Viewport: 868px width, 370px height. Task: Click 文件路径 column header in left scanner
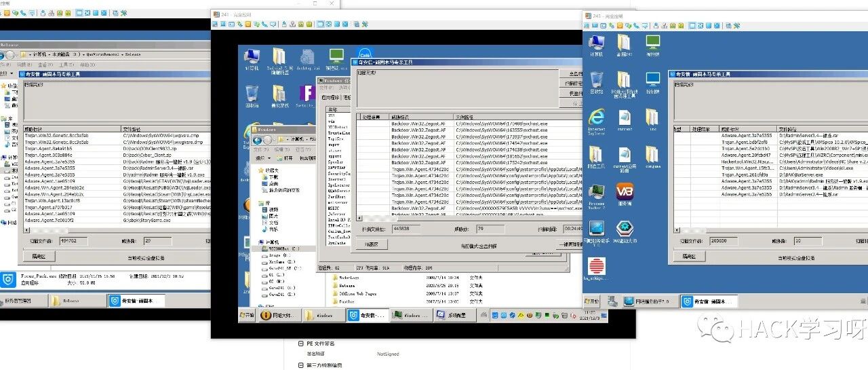click(x=167, y=128)
